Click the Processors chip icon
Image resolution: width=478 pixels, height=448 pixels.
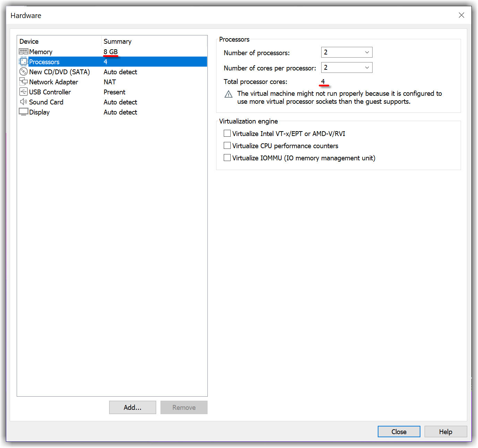click(23, 62)
